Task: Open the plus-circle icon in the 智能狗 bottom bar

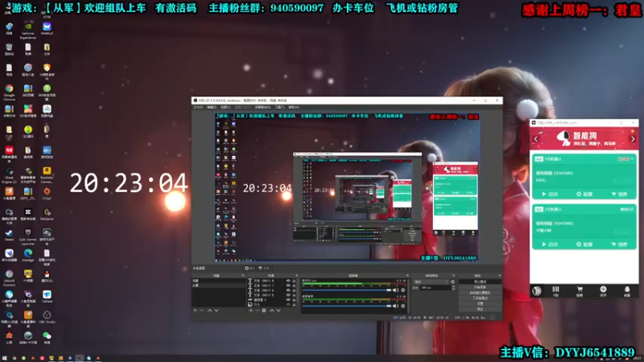Action: (x=603, y=290)
